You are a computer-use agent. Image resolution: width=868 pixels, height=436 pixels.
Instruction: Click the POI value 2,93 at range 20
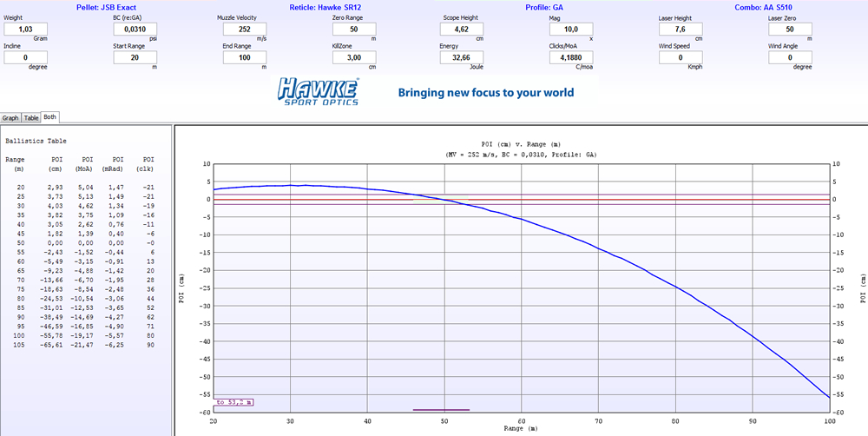click(x=54, y=188)
